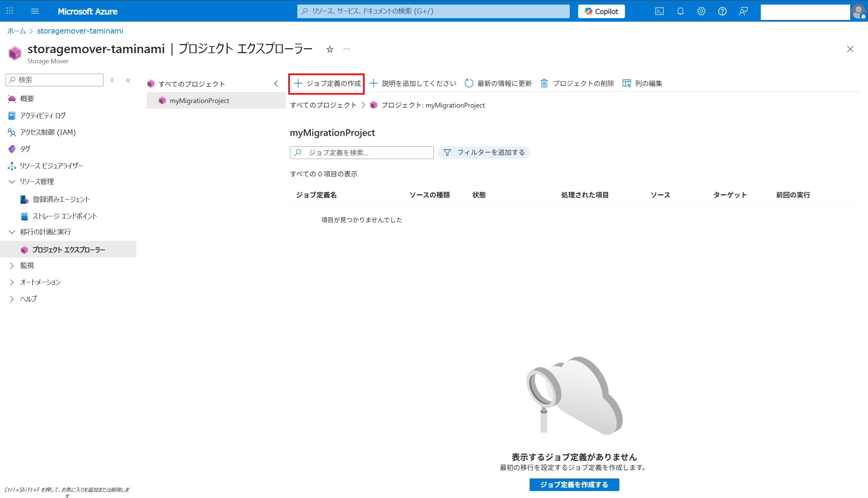Image resolution: width=868 pixels, height=498 pixels.
Task: Click ジョブ定義の作成 toolbar button
Action: [x=327, y=84]
